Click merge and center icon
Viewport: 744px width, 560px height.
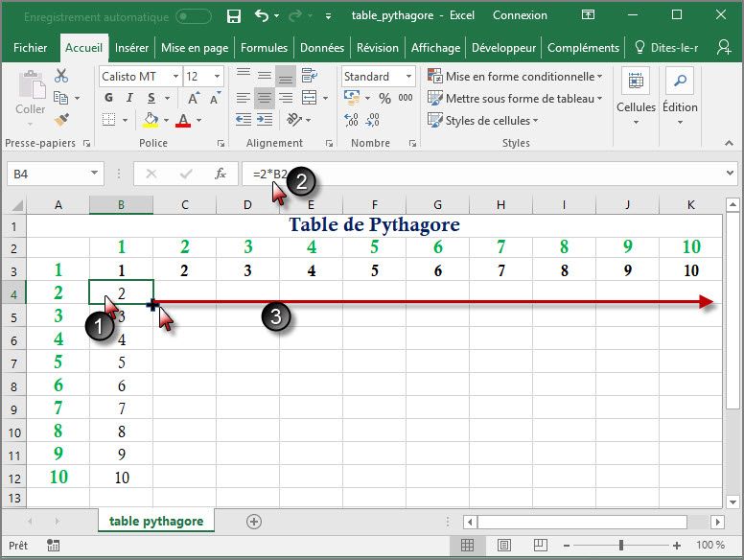point(310,98)
